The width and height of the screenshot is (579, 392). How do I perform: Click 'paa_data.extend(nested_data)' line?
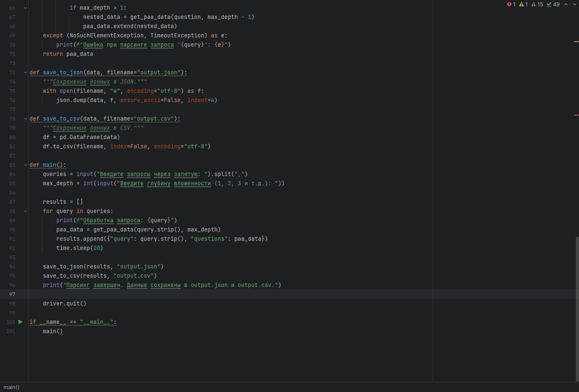pos(130,26)
